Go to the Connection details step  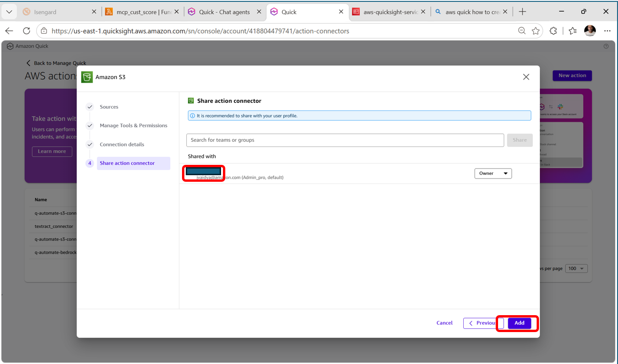pyautogui.click(x=122, y=144)
